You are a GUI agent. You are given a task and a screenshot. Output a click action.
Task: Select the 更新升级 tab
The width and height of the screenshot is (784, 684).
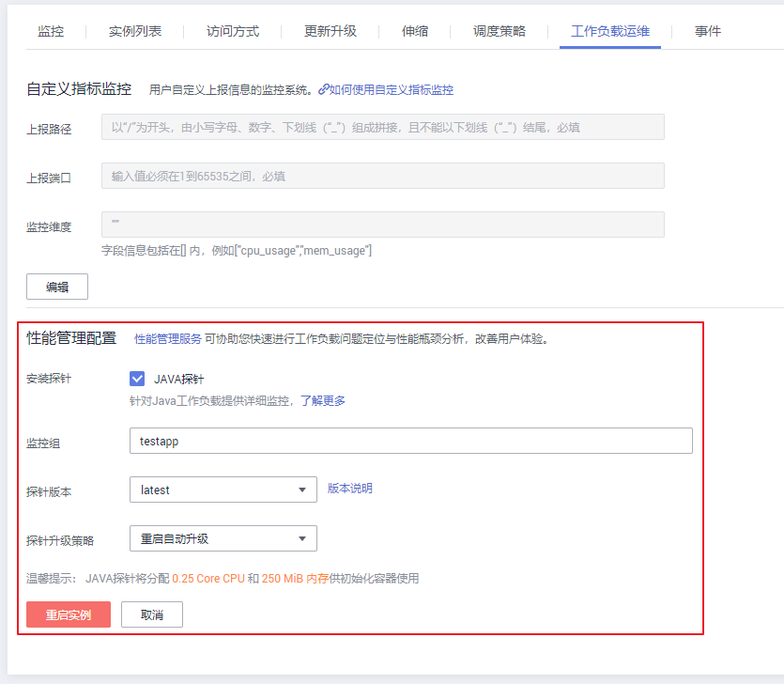331,31
